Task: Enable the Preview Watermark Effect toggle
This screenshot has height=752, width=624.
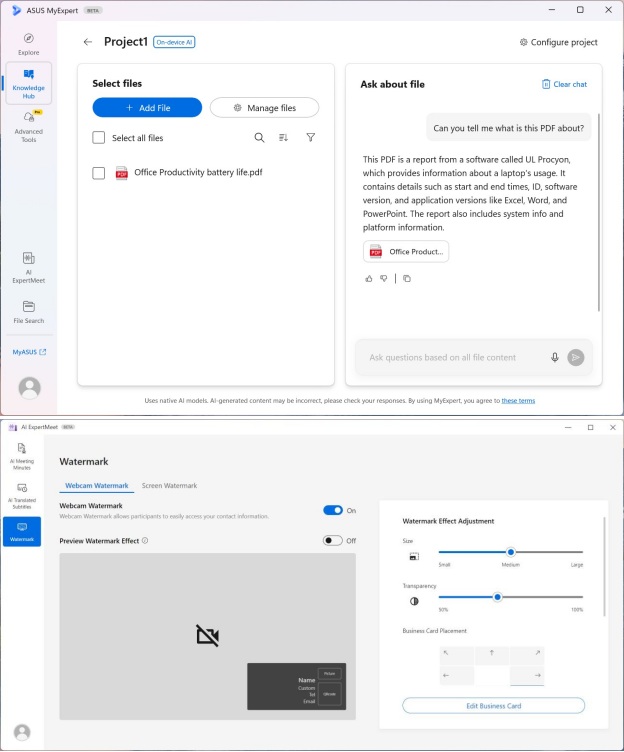Action: coord(333,540)
